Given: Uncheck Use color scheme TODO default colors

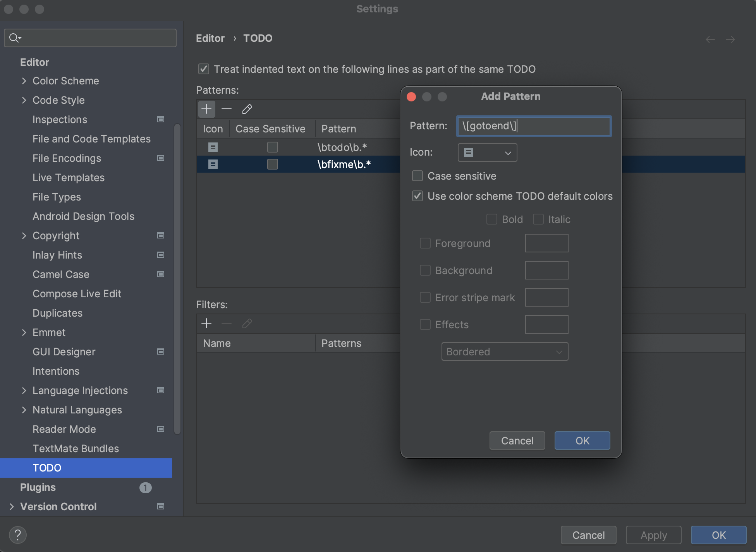Looking at the screenshot, I should click(418, 196).
